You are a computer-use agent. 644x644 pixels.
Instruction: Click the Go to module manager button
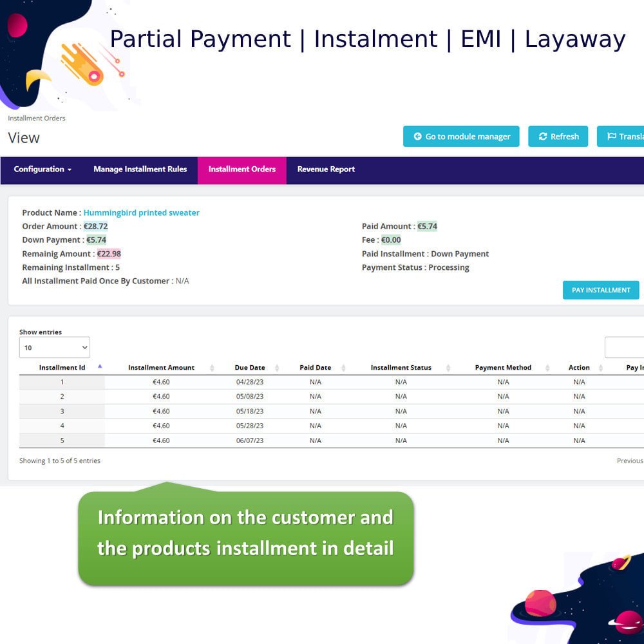pos(461,137)
